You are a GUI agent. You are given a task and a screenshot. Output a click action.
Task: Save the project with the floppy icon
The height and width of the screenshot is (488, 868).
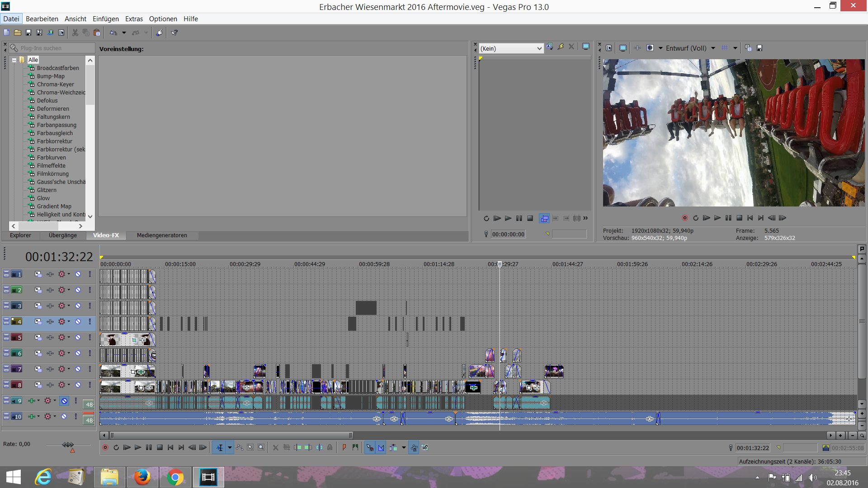click(28, 33)
